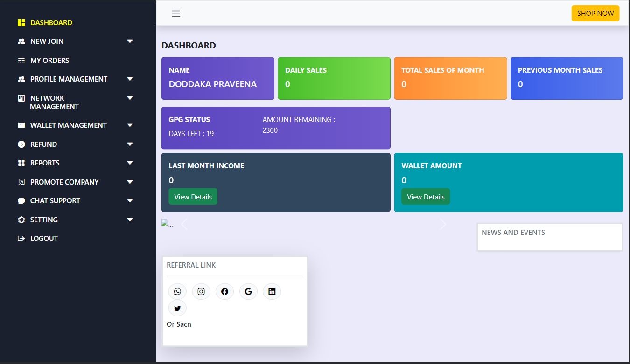Screen dimensions: 630x364
Task: Select Logout from the sidebar
Action: pyautogui.click(x=44, y=238)
